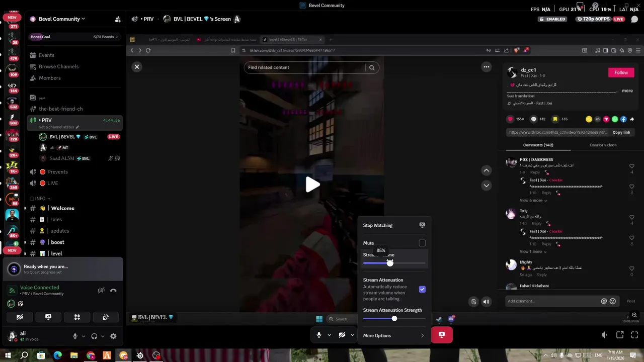The width and height of the screenshot is (644, 362).
Task: Open the Quest icon in Ready panel
Action: click(x=14, y=269)
